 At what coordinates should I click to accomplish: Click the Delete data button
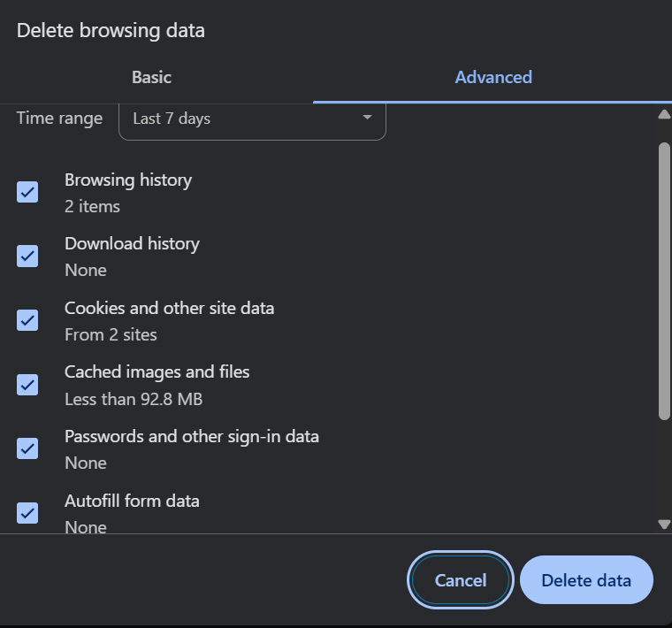click(586, 580)
